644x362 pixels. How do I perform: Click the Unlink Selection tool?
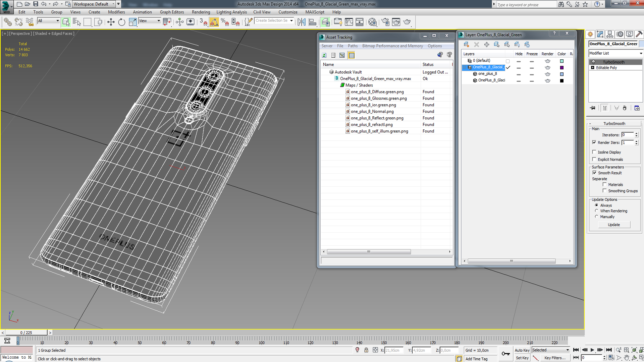click(x=18, y=22)
